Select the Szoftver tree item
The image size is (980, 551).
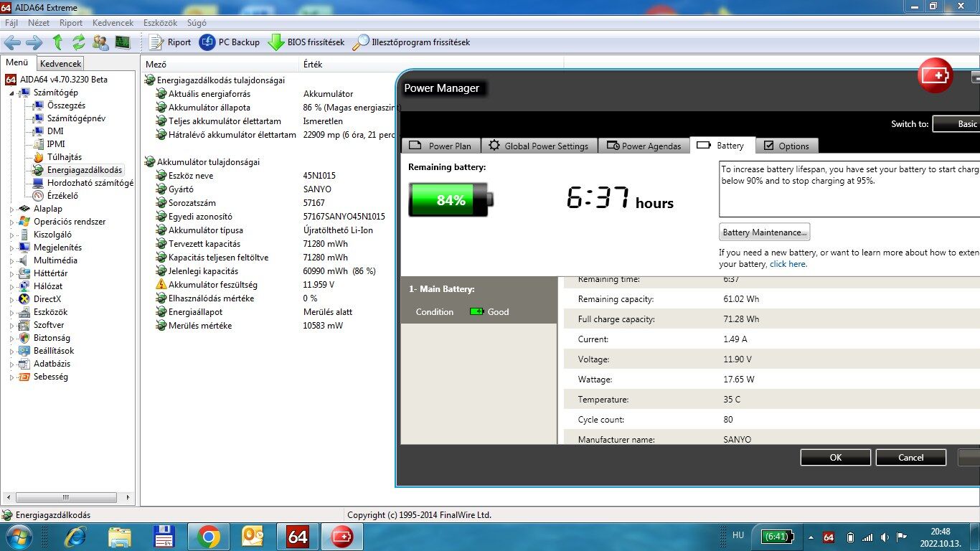pyautogui.click(x=49, y=325)
